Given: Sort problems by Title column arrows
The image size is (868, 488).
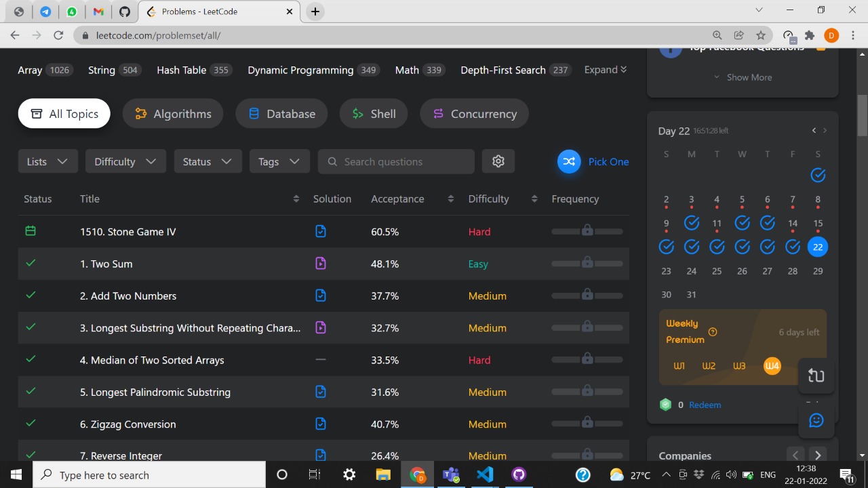Looking at the screenshot, I should [296, 199].
